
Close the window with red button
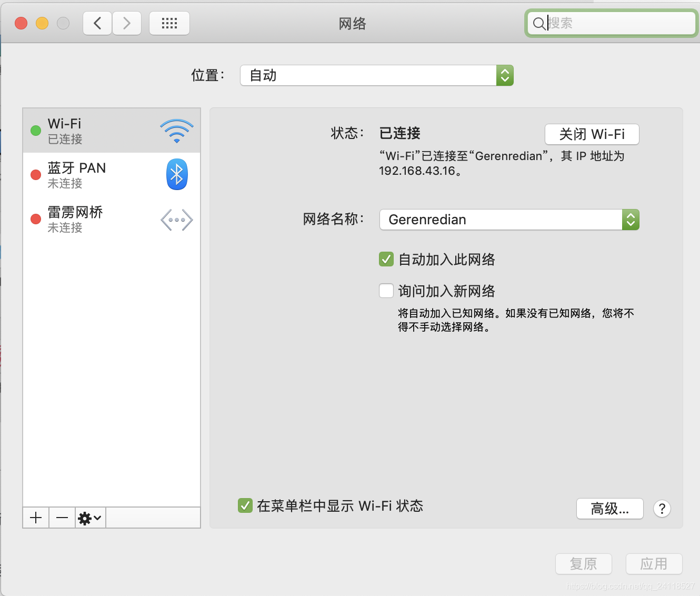tap(21, 23)
